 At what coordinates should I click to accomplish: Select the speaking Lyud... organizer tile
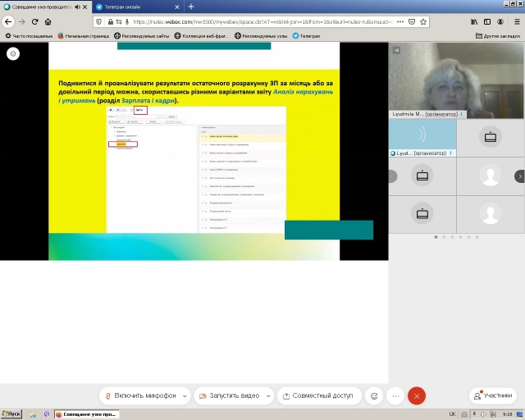[422, 138]
